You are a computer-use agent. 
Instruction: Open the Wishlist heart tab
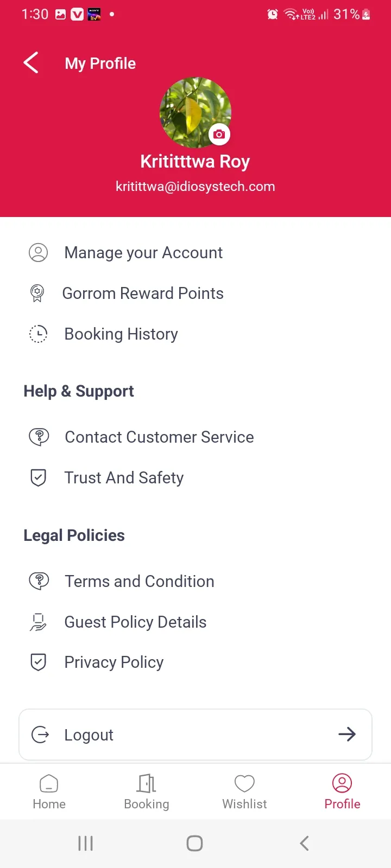(244, 792)
